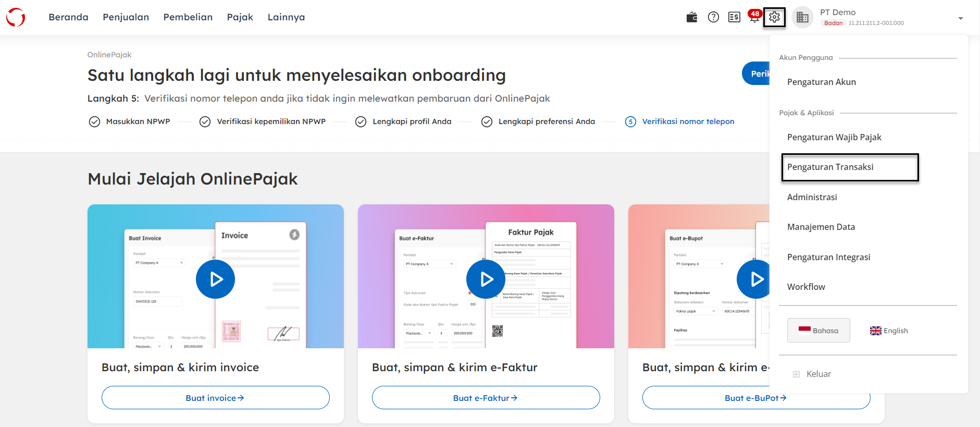Click the document list icon in header
Viewport: 980px width, 427px height.
click(x=734, y=17)
